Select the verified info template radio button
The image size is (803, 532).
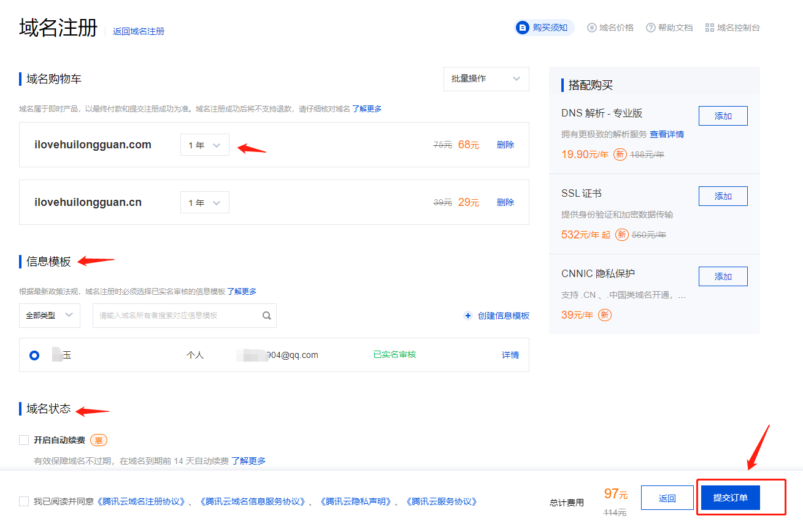[x=34, y=355]
